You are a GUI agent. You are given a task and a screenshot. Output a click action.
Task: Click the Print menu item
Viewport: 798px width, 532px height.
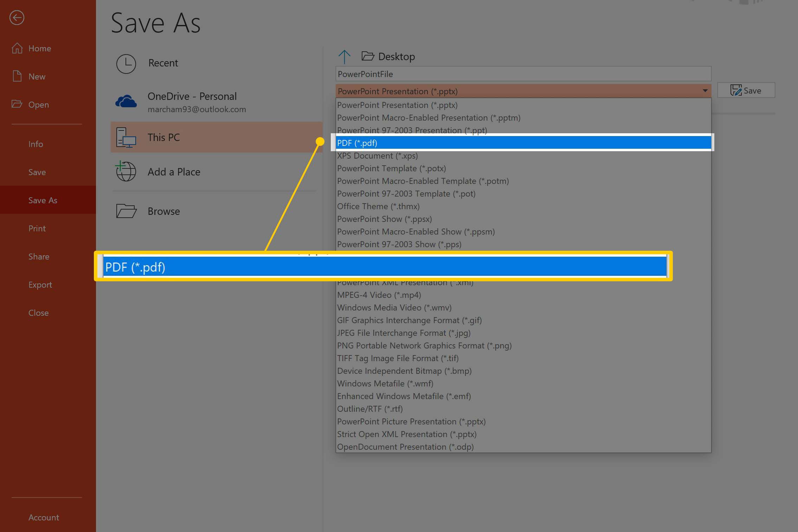[36, 228]
